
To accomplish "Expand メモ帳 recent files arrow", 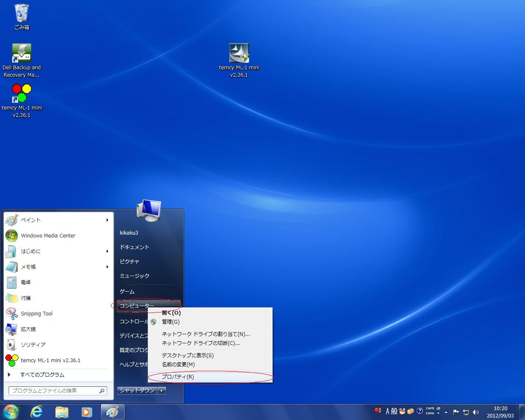I will click(107, 267).
